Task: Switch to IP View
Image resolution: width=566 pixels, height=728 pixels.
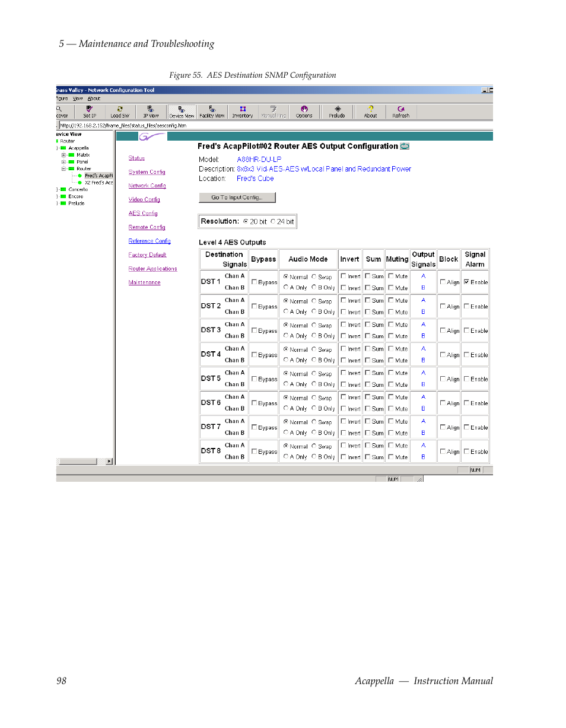Action: pyautogui.click(x=150, y=112)
